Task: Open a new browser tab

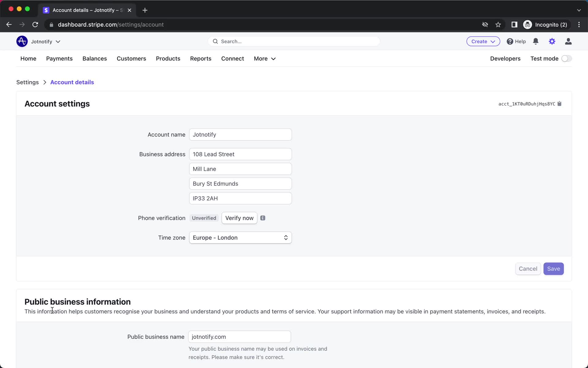Action: tap(145, 10)
